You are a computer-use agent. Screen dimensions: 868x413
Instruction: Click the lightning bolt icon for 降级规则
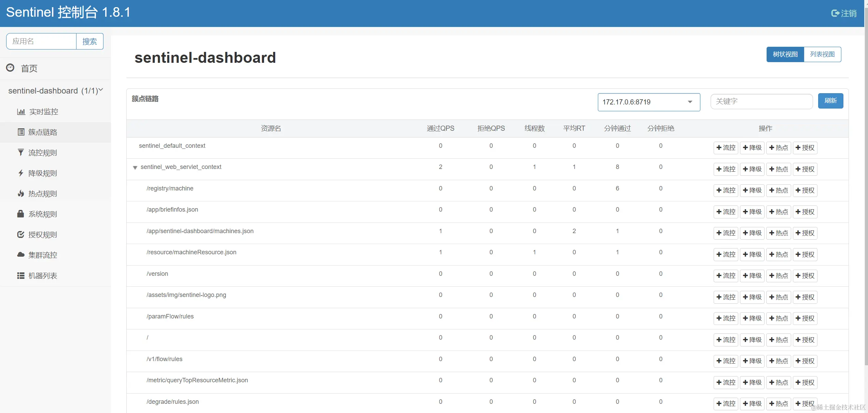click(x=21, y=173)
